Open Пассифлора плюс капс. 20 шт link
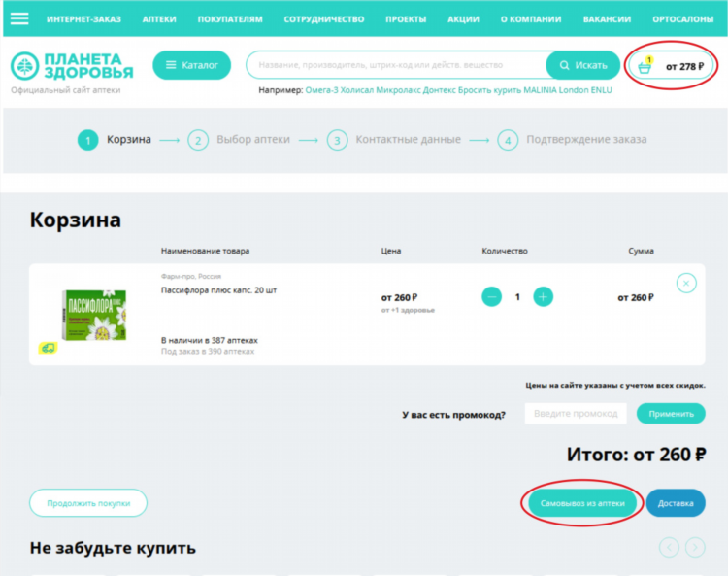Screen dimensions: 728x576 point(218,290)
